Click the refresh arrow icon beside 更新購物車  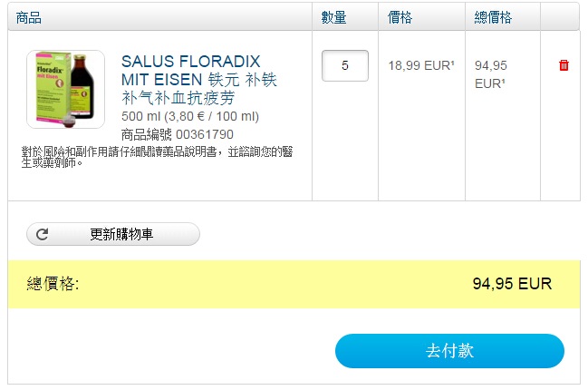point(42,235)
